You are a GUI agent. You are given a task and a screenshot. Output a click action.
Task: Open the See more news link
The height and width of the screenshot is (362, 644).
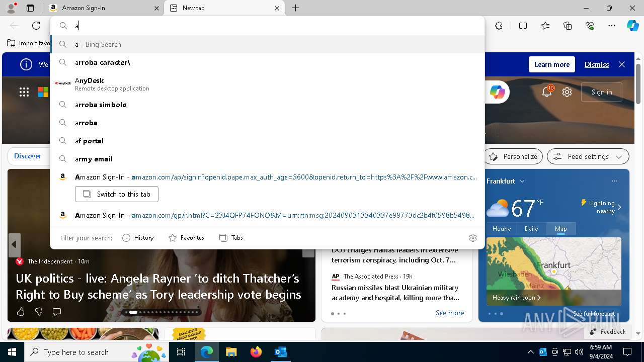point(450,313)
